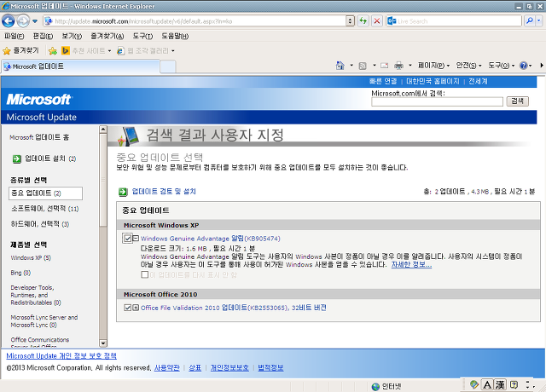Click the add to favorites bar star icon

53,51
